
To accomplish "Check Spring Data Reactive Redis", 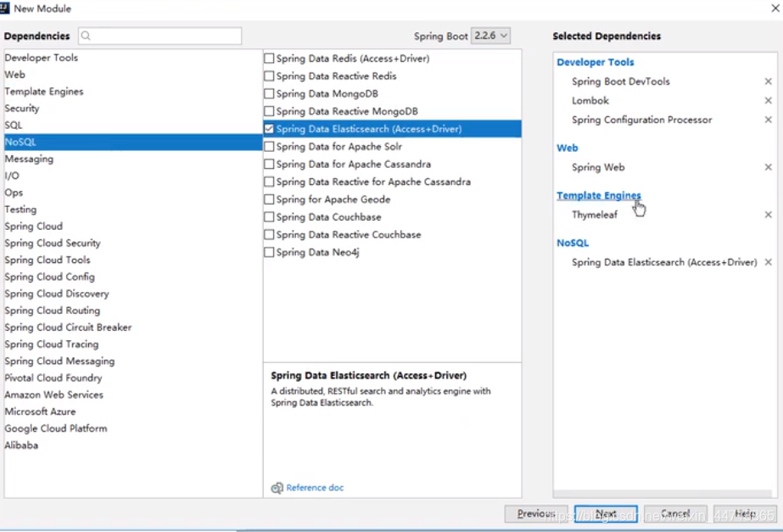I will pyautogui.click(x=269, y=76).
